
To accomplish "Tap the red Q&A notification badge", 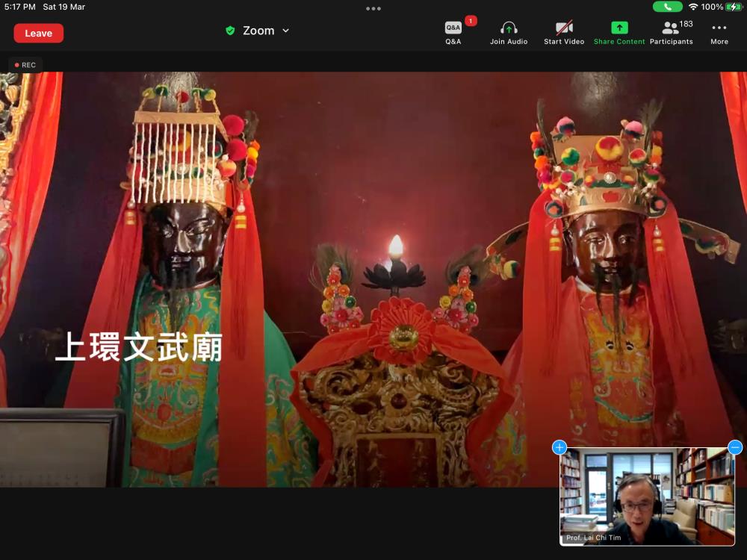I will [x=471, y=20].
